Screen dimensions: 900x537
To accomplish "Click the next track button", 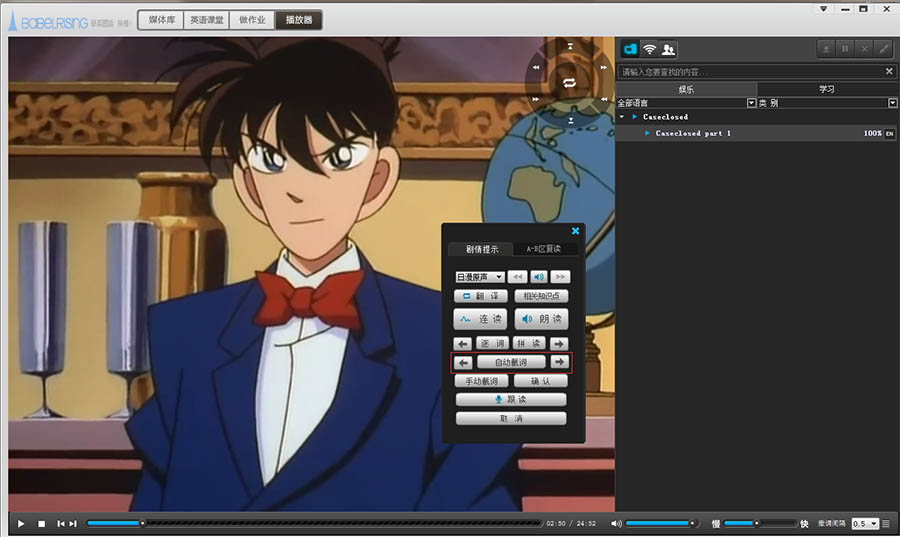I will pos(73,524).
